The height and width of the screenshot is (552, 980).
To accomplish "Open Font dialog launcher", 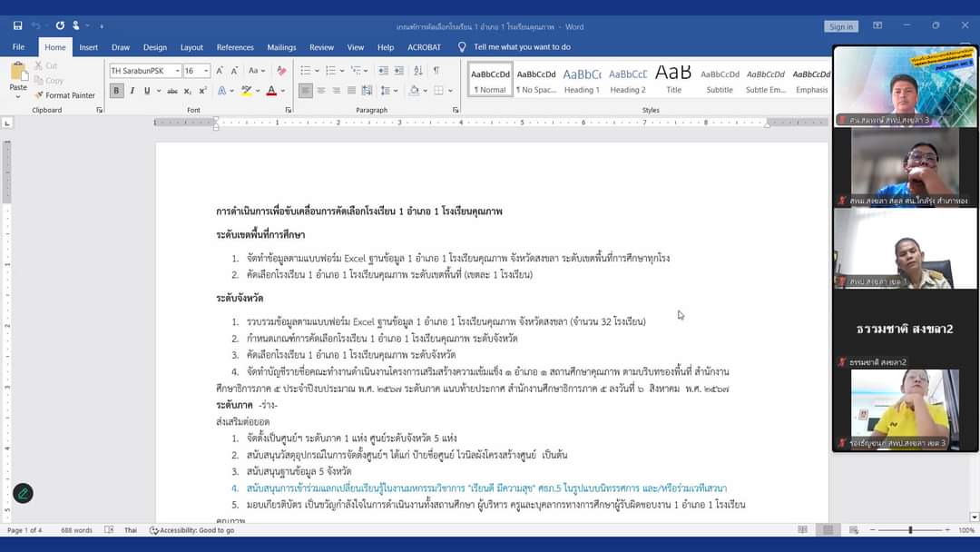I will (289, 110).
